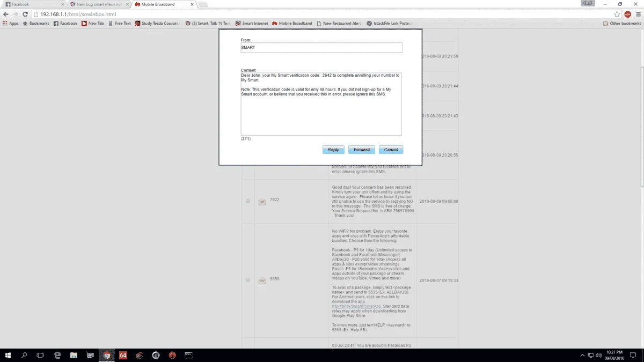Open a new browser tab

click(x=203, y=4)
